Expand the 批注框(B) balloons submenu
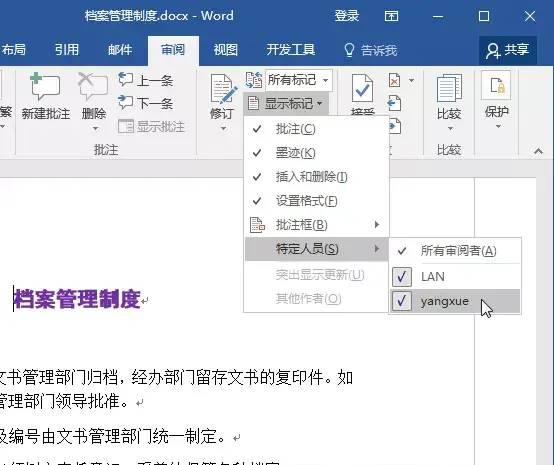 [316, 225]
